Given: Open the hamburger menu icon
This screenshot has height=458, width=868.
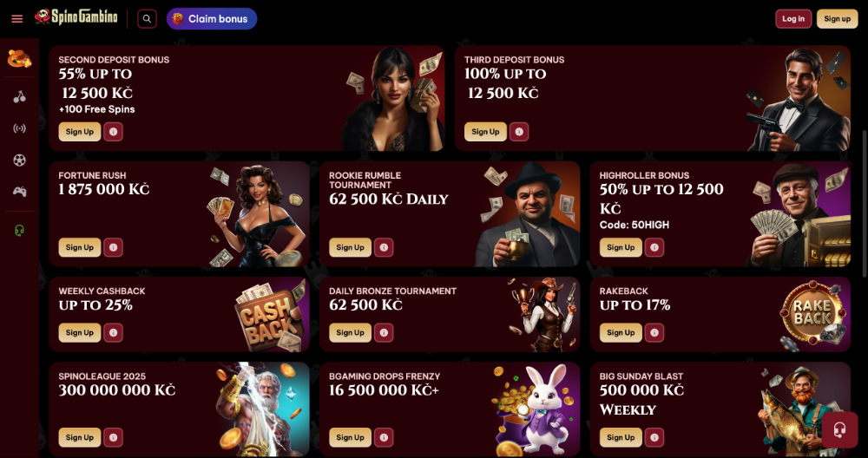Looking at the screenshot, I should [17, 19].
